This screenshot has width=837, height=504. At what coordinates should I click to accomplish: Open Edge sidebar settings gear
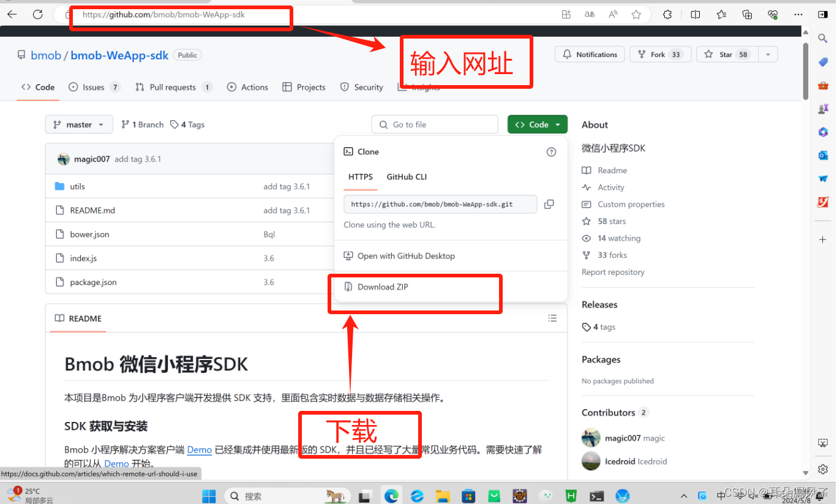click(823, 469)
